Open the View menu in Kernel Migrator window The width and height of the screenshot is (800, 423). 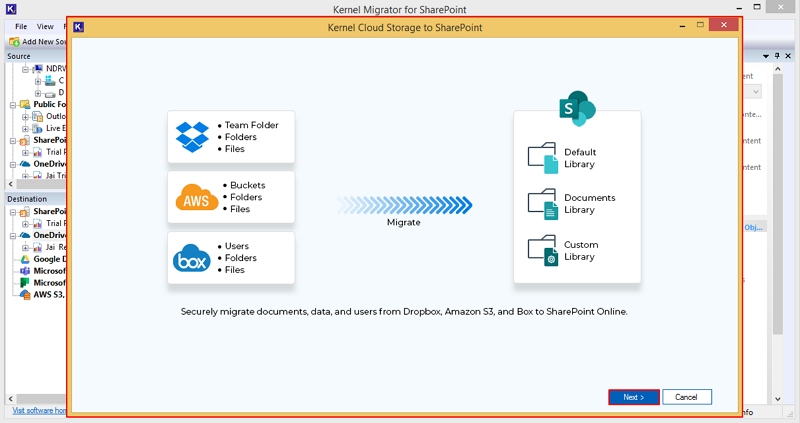click(x=45, y=27)
